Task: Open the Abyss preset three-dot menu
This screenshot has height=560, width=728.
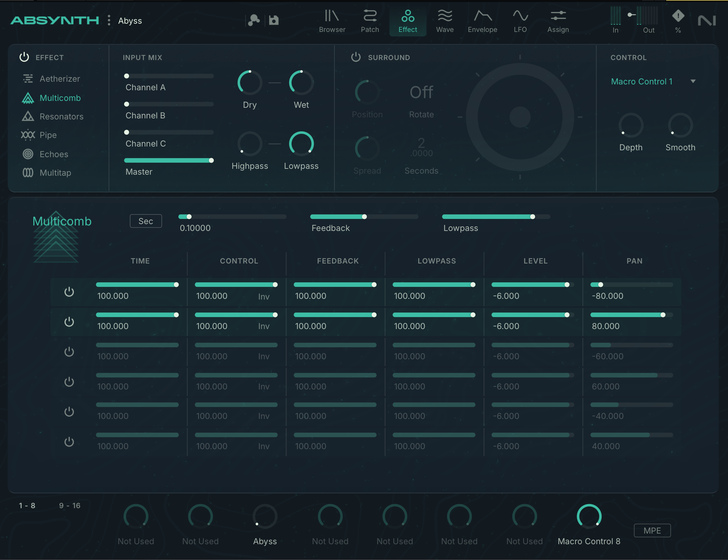Action: coord(109,21)
